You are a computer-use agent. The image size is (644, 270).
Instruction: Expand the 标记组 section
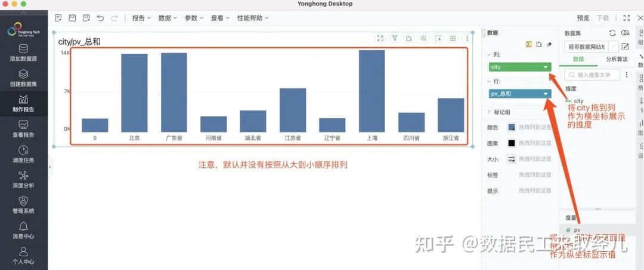pyautogui.click(x=489, y=112)
